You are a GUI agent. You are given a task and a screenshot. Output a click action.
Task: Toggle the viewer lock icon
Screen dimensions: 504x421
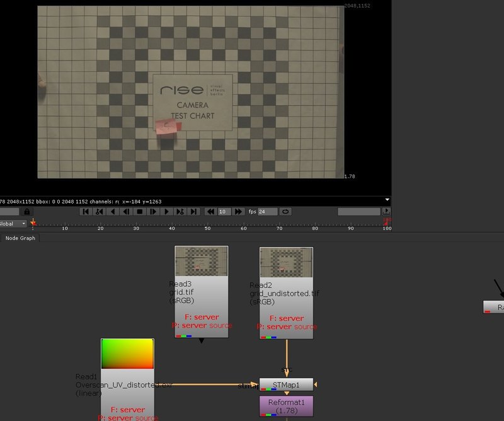coord(27,212)
